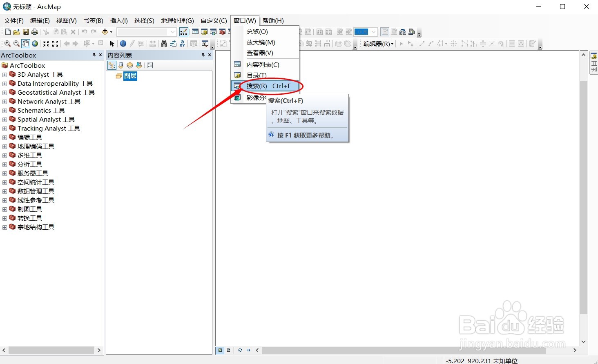Viewport: 598px width, 364px height.
Task: Choose 搜索(R) Ctrl+F menu entry
Action: [x=266, y=86]
